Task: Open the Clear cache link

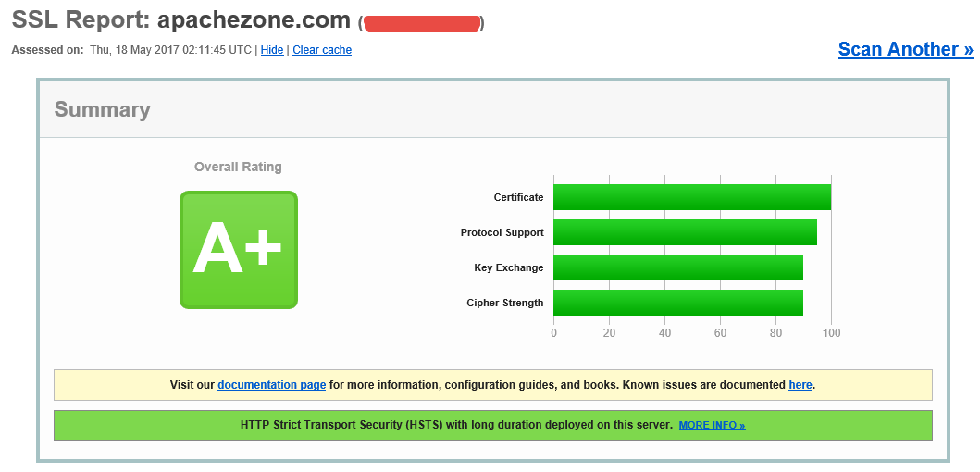Action: click(322, 50)
